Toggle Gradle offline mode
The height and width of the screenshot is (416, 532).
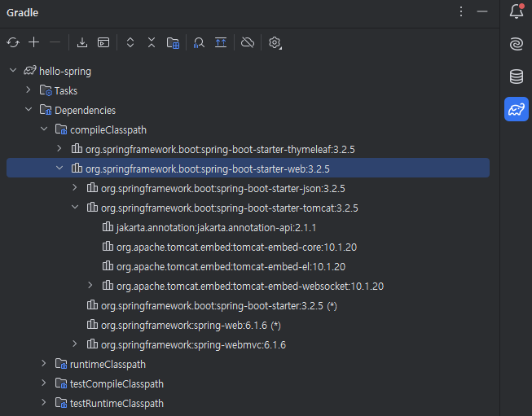coord(248,42)
